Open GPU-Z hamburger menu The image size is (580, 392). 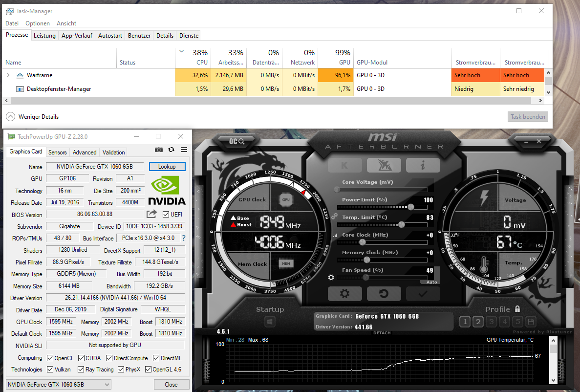[184, 150]
